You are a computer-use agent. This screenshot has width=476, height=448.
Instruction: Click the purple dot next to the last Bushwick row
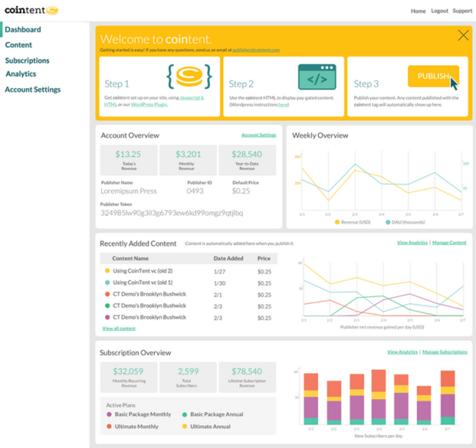click(x=107, y=317)
